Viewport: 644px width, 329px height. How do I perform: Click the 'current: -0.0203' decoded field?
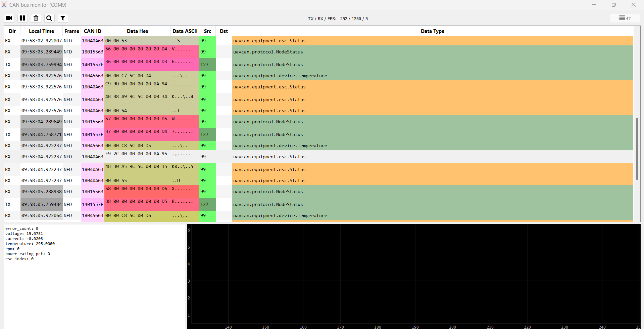click(x=24, y=239)
